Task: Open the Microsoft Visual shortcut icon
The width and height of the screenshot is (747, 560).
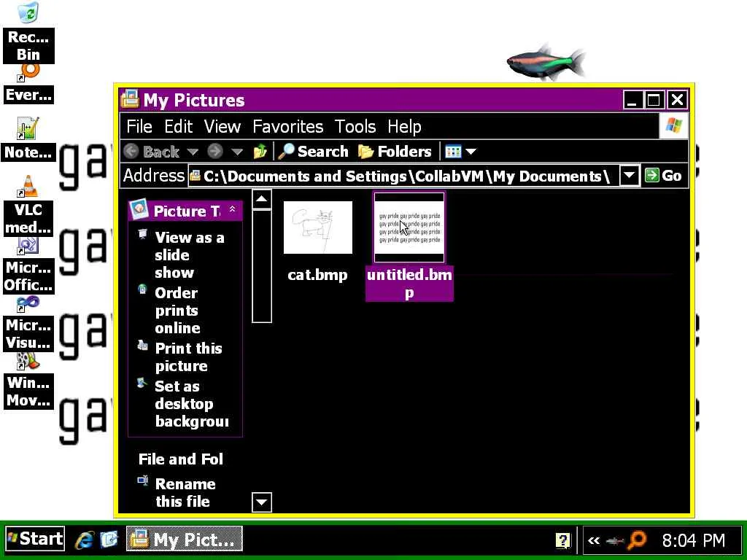Action: (x=28, y=324)
